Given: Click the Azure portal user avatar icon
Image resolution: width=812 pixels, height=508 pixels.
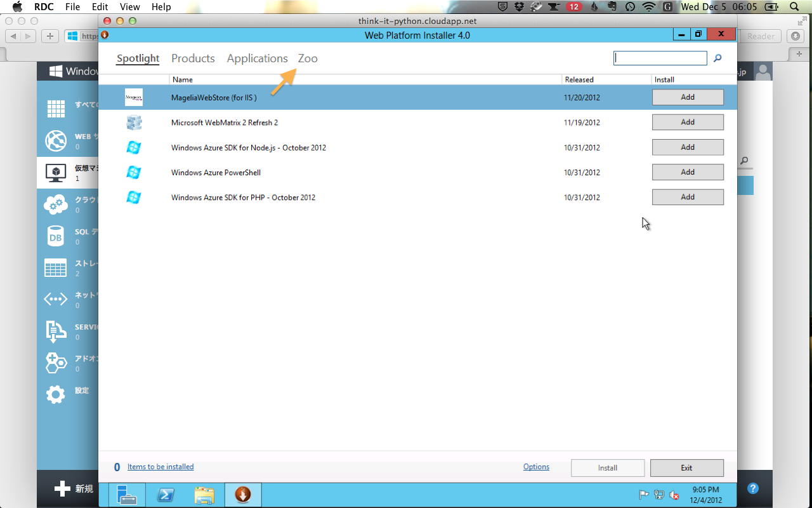Looking at the screenshot, I should tap(763, 71).
